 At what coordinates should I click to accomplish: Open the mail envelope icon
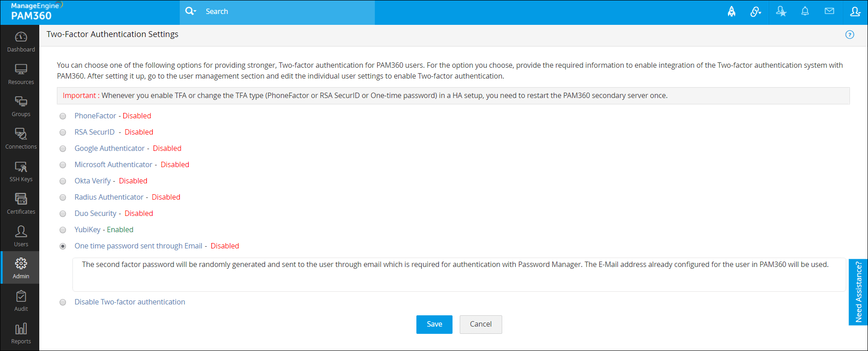829,12
